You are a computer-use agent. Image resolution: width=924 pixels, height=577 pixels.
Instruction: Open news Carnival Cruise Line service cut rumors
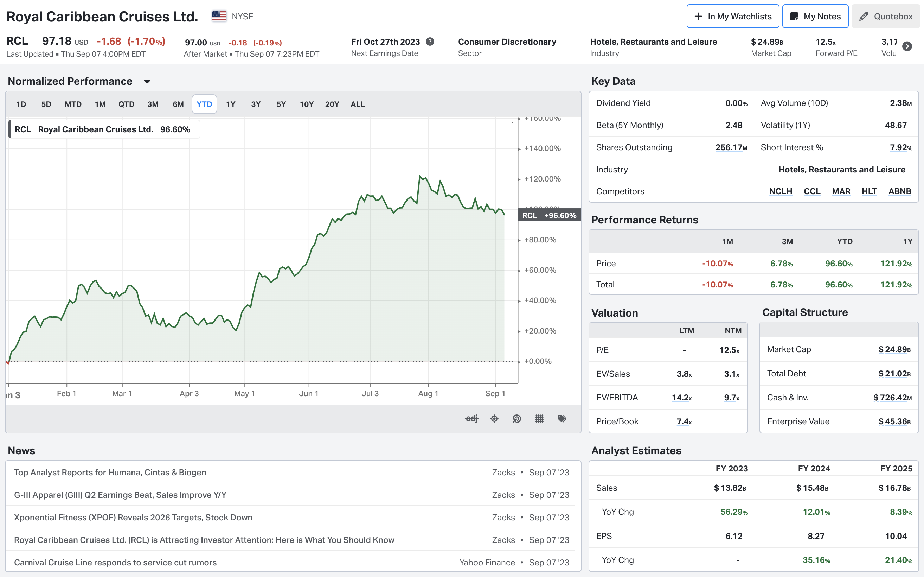tap(115, 563)
